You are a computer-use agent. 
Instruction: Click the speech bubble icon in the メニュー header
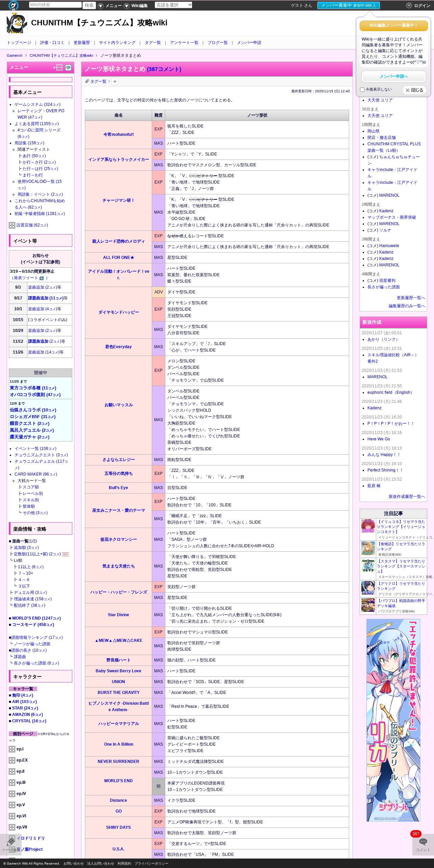click(x=68, y=67)
